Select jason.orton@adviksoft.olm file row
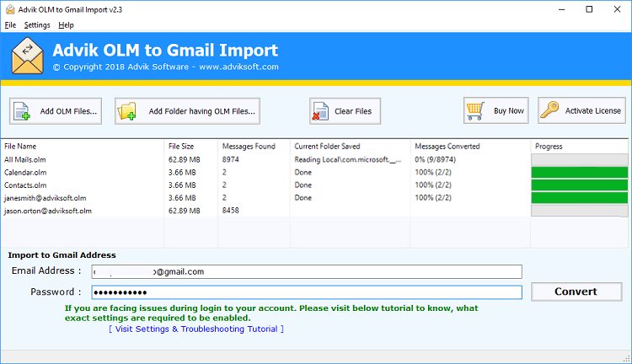Viewport: 632px width, 364px height. [x=316, y=211]
